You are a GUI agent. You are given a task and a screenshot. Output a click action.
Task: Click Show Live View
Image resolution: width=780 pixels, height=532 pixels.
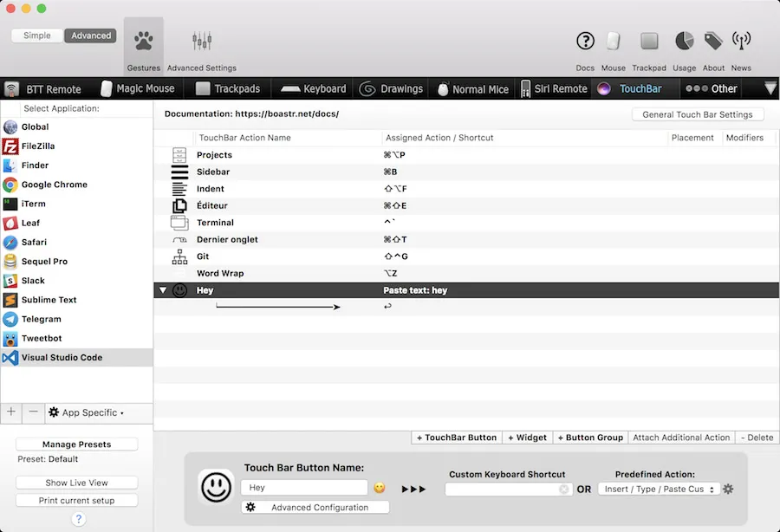[x=76, y=483]
